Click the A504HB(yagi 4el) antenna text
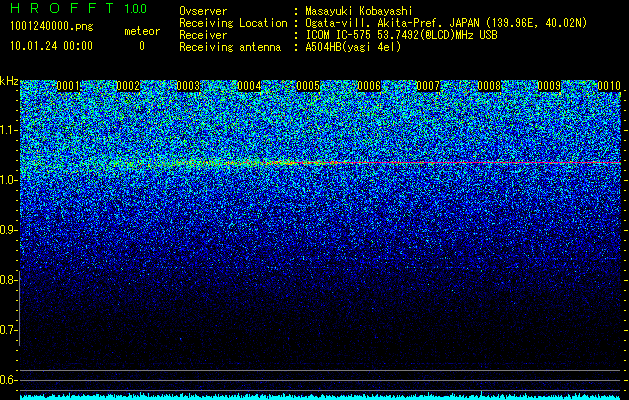 coord(353,47)
